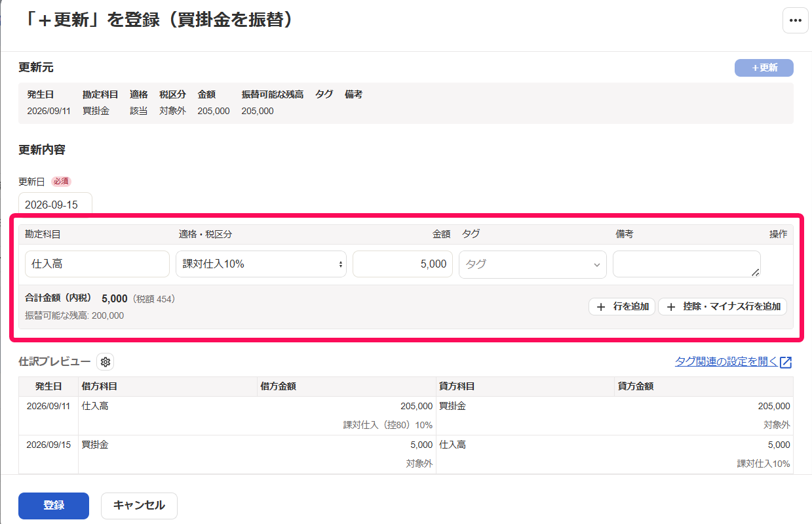Open タグ関連の設定を開く link
Screen dimensions: 812x524
[726, 361]
